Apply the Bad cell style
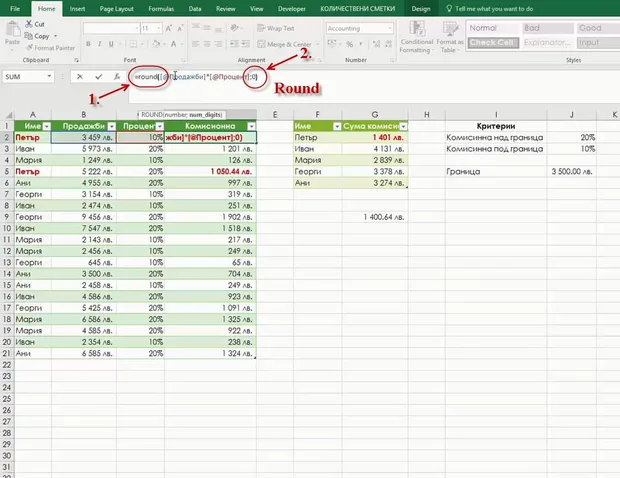This screenshot has width=620, height=478. 548,28
